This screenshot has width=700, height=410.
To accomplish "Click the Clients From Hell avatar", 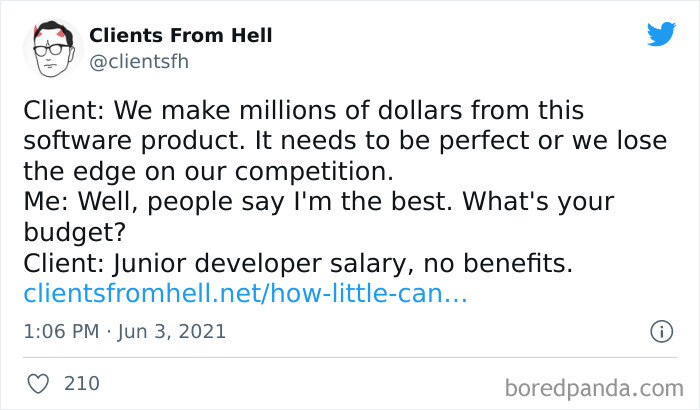I will point(51,47).
